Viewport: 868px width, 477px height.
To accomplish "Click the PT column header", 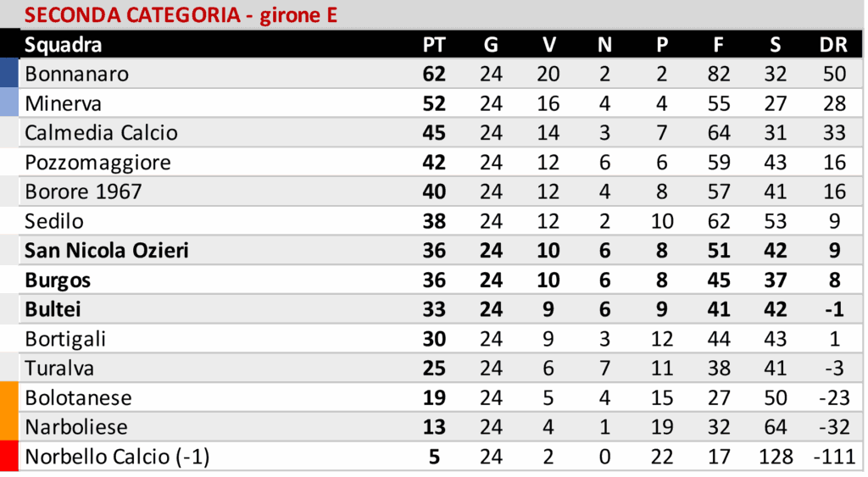I will (433, 45).
